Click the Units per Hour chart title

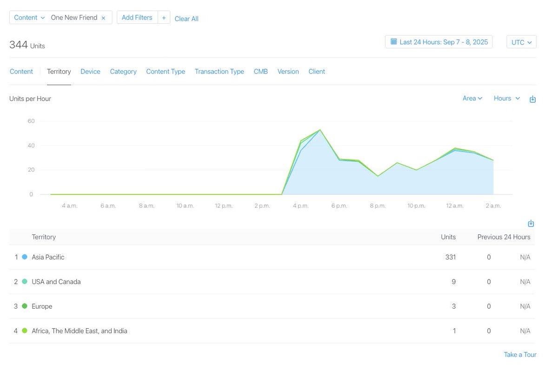30,99
